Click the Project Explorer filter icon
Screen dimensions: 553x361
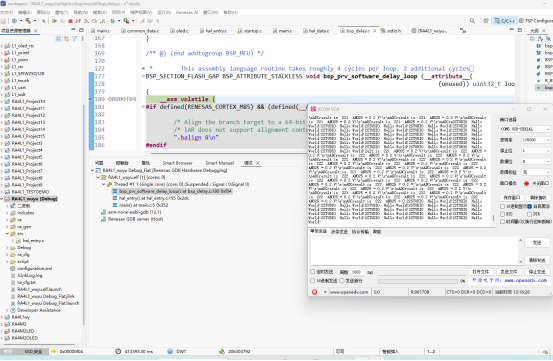(74, 38)
